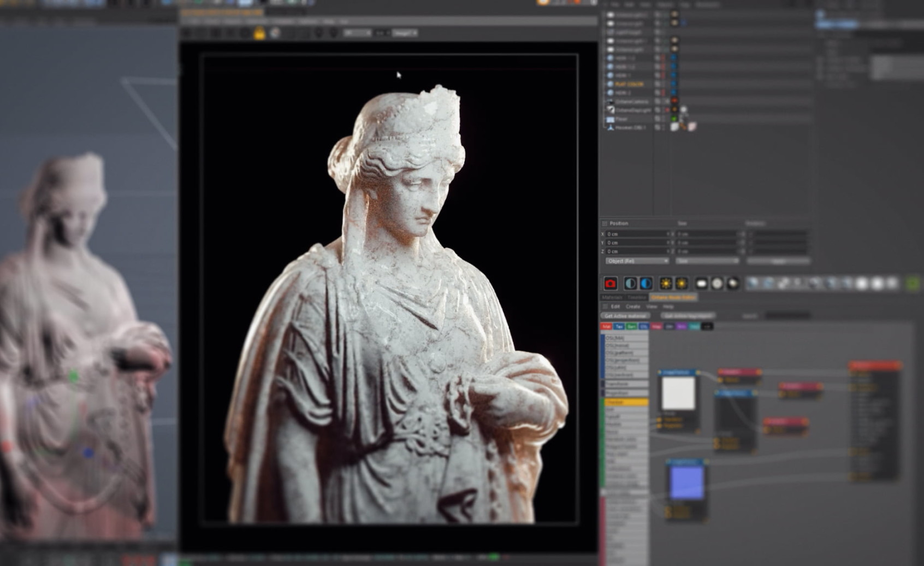Click the red Octane camera icon in the toolbar
The width and height of the screenshot is (924, 566).
(610, 283)
